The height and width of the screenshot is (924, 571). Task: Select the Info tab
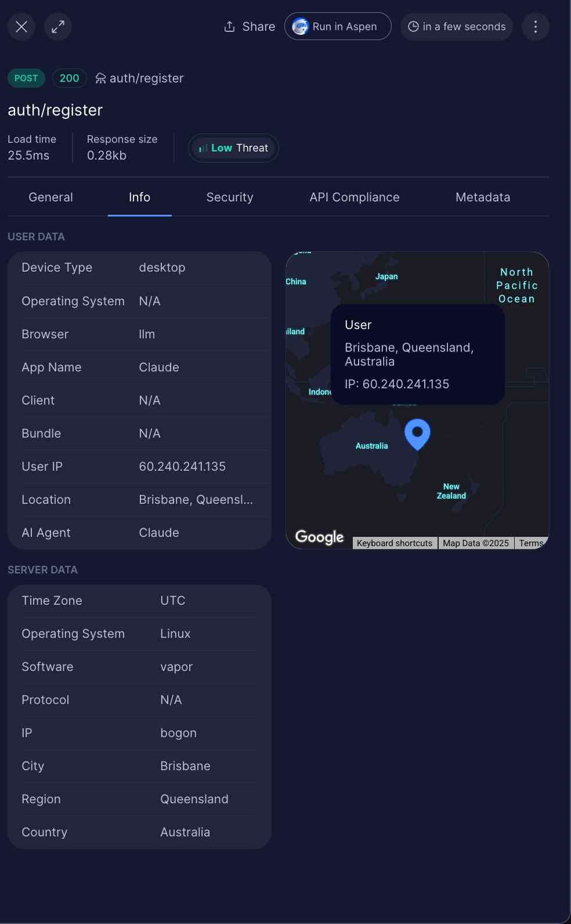coord(140,197)
